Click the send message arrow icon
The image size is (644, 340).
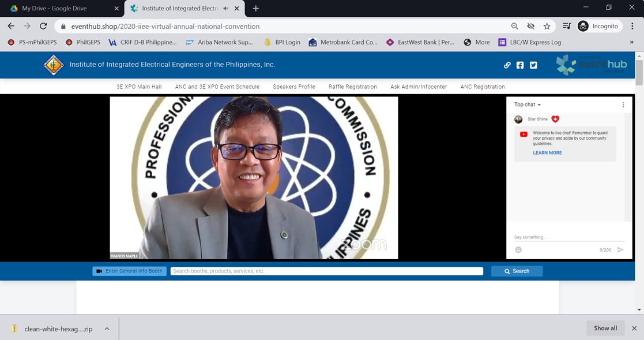tap(620, 250)
